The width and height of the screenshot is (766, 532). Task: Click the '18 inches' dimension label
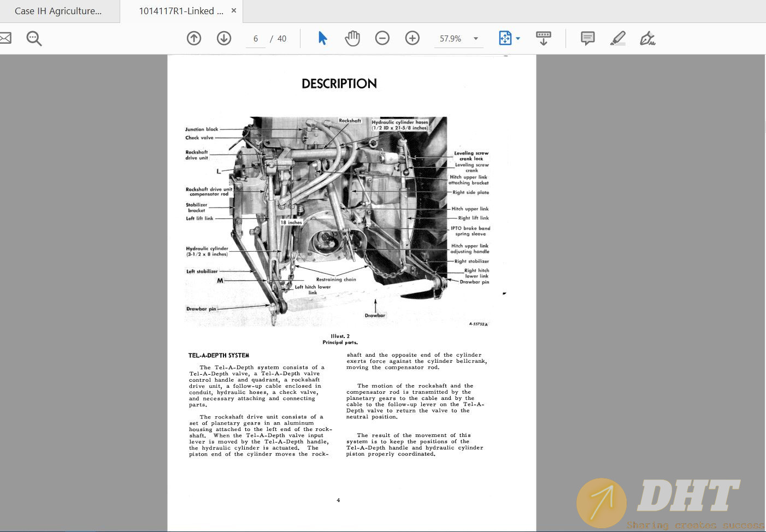(291, 222)
